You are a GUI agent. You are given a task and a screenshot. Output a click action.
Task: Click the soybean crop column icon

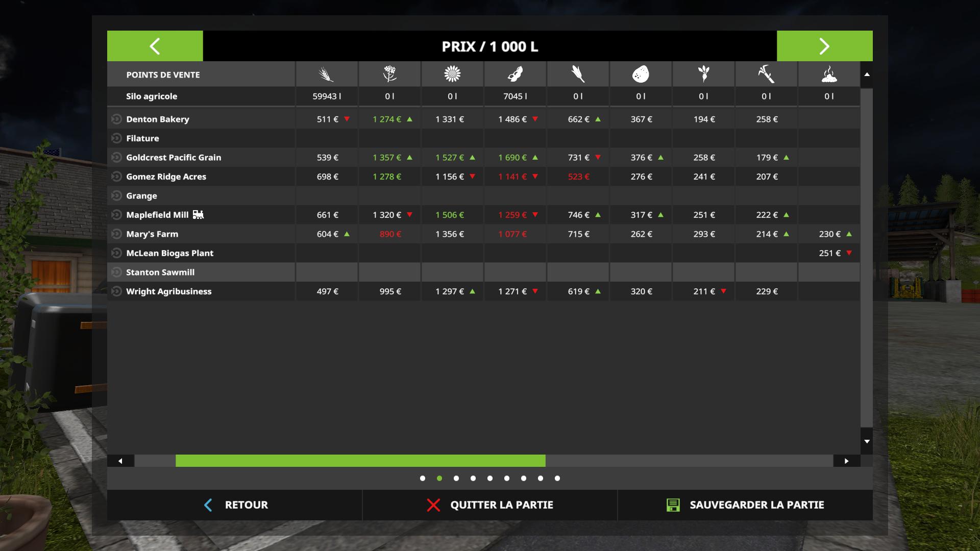515,74
